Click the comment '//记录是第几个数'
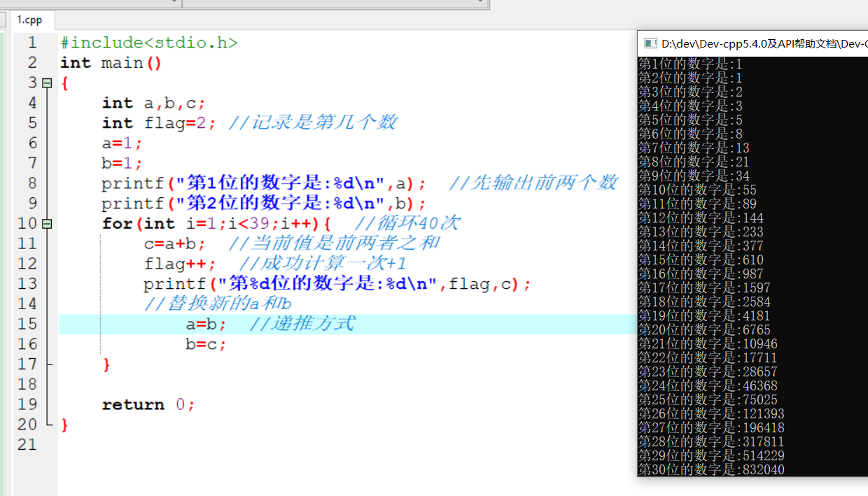868x496 pixels. click(313, 123)
